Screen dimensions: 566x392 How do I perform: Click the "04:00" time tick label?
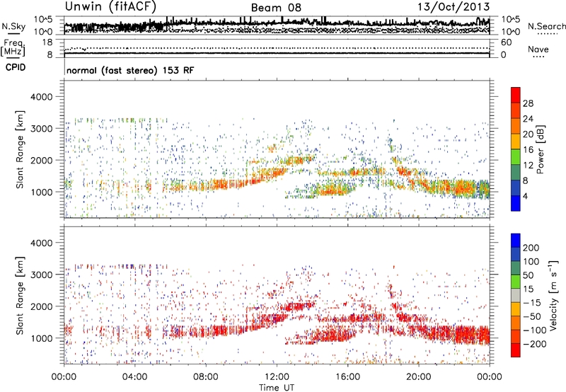tap(135, 377)
